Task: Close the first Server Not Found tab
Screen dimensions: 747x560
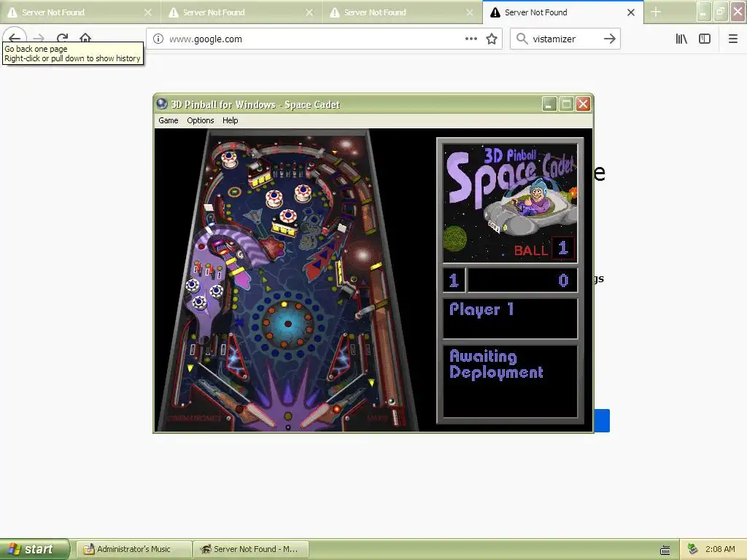Action: tap(148, 12)
